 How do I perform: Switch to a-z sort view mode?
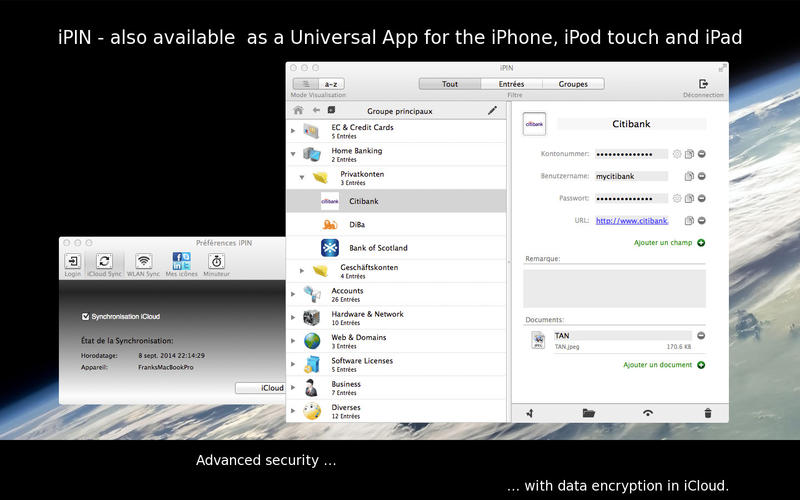331,84
